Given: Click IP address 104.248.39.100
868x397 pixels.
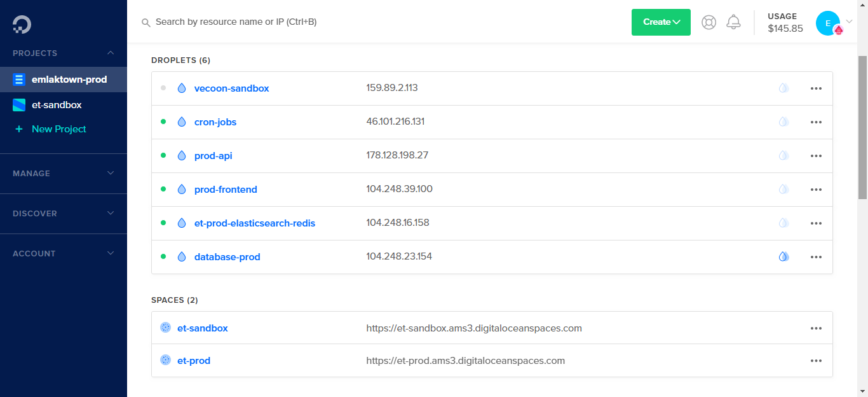Looking at the screenshot, I should (400, 189).
